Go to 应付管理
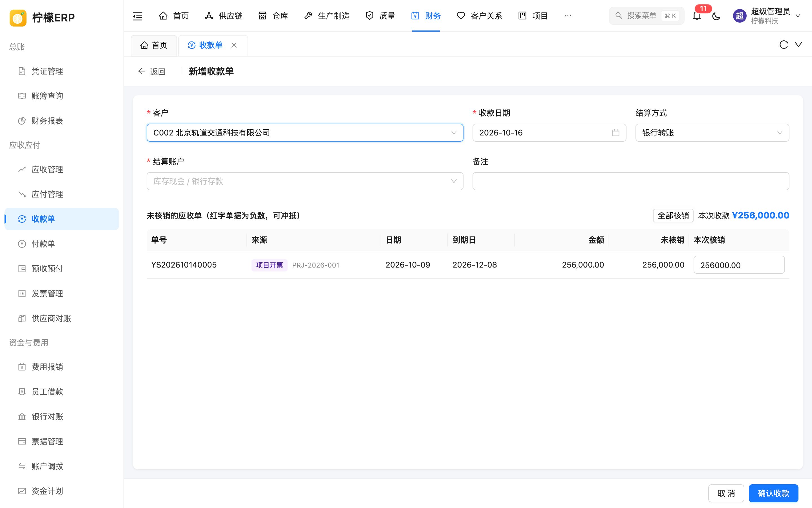Screen dimensions: 812x508 coord(62,194)
